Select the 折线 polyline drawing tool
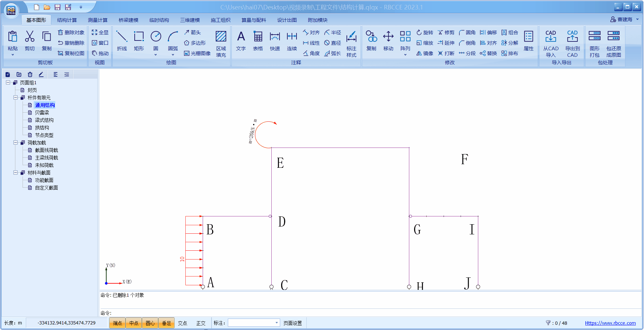644x330 pixels. point(122,41)
